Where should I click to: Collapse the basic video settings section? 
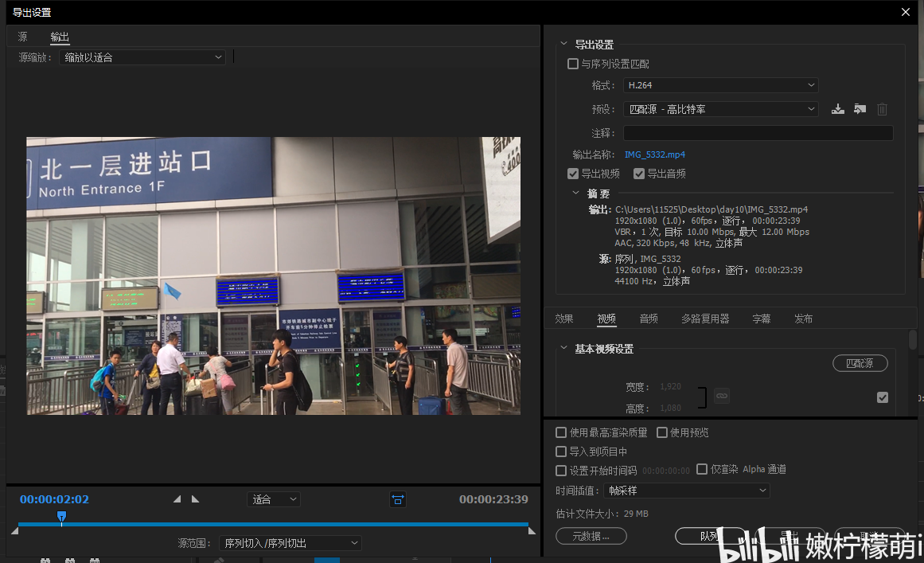[564, 348]
